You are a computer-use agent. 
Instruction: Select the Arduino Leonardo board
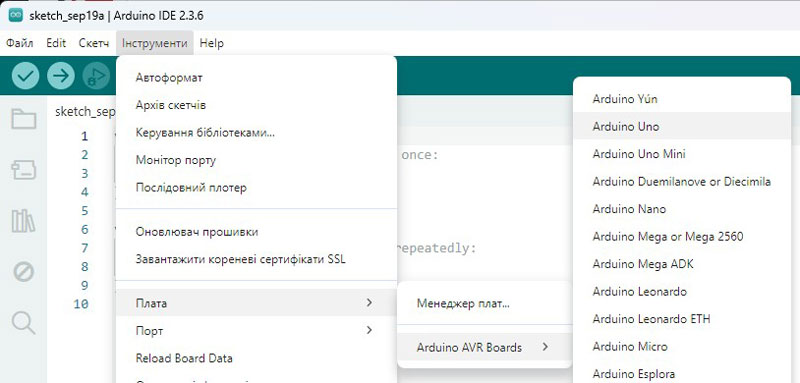pos(682,292)
